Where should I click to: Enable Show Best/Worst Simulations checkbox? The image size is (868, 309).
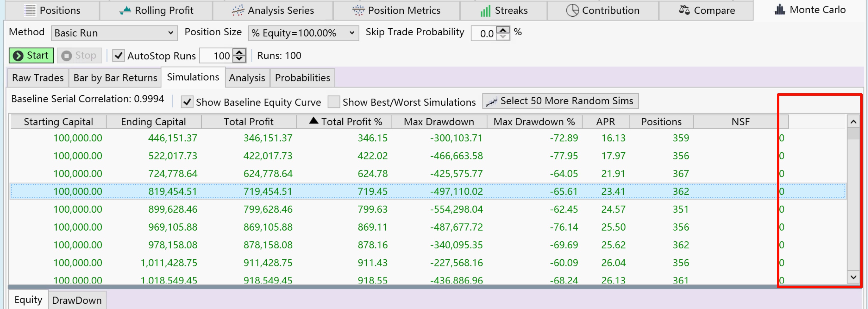point(333,102)
